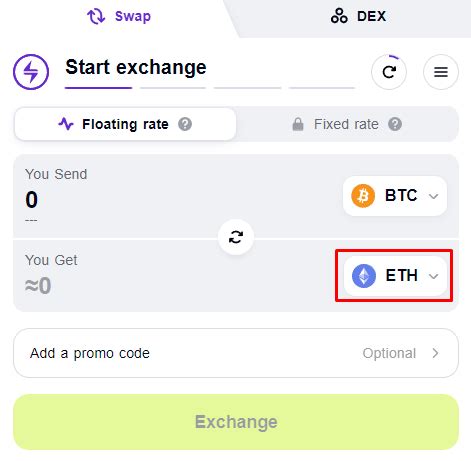Click the Fixed rate help question mark

coord(395,124)
